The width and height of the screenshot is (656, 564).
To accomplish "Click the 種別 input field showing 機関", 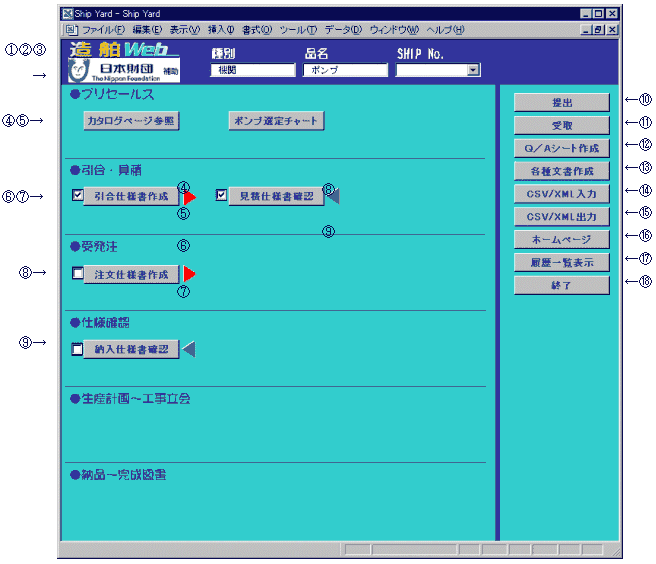I will 253,70.
